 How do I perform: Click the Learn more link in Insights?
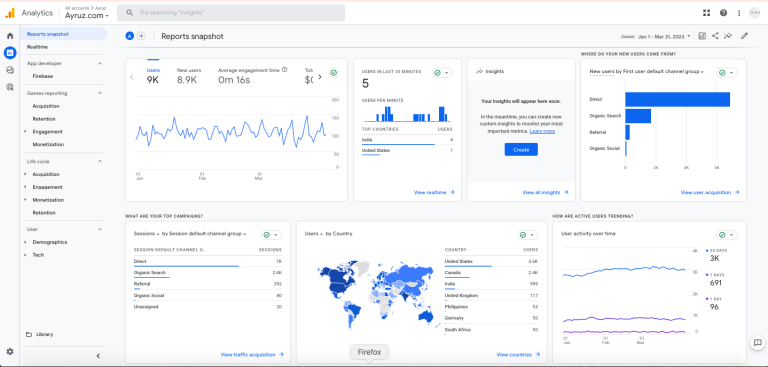click(542, 131)
